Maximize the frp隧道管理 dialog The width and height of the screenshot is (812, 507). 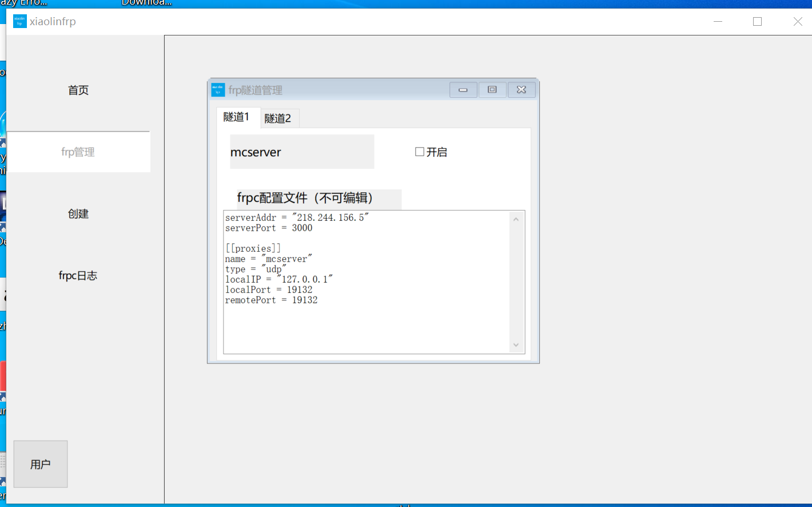[492, 89]
